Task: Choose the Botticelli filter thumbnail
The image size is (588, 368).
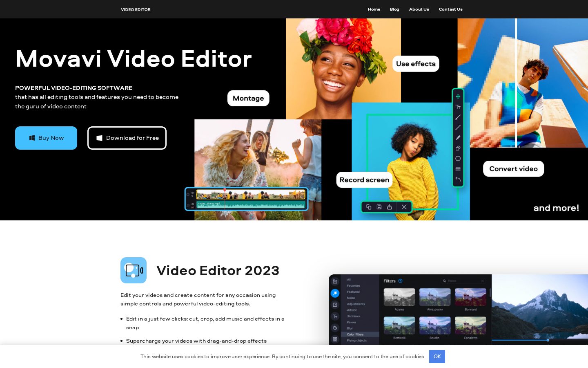Action: click(399, 325)
